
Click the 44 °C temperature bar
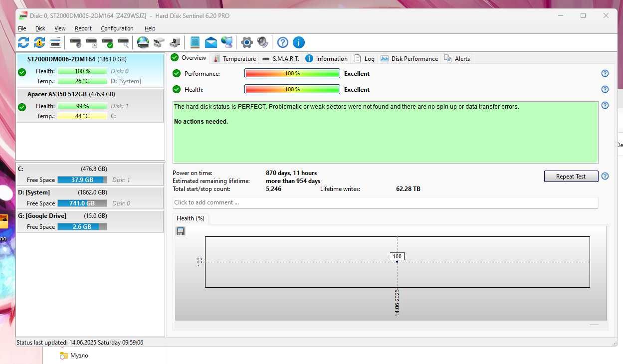[x=82, y=116]
